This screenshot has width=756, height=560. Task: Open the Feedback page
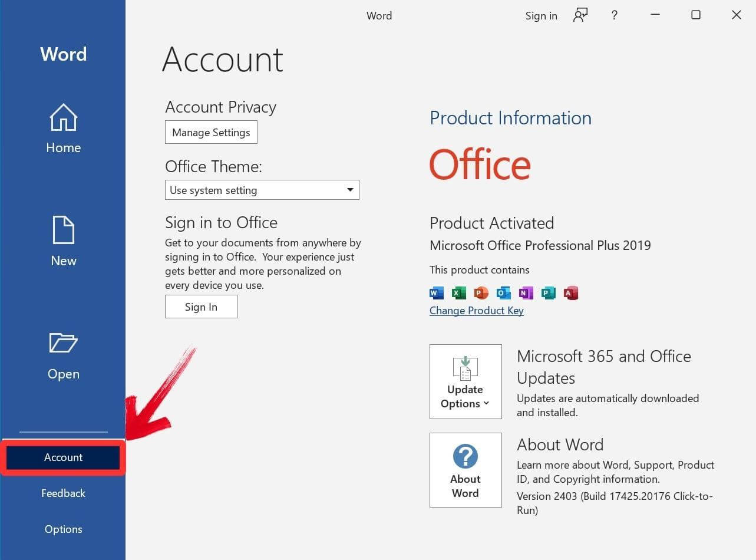[x=63, y=493]
